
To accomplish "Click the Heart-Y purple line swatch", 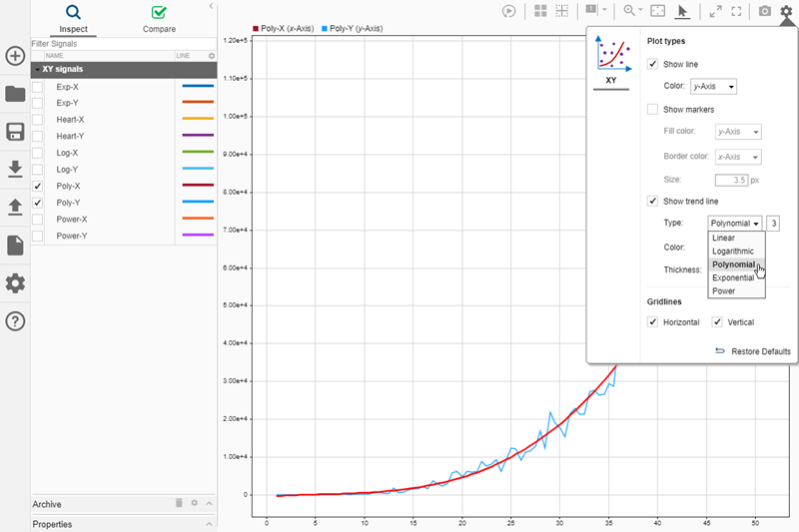I will [198, 136].
